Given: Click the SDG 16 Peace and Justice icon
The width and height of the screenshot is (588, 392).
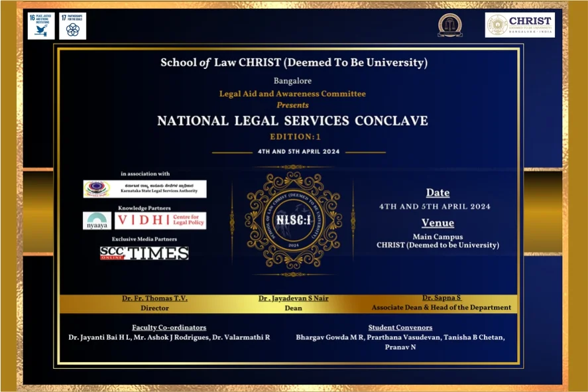Looking at the screenshot, I should pos(40,26).
